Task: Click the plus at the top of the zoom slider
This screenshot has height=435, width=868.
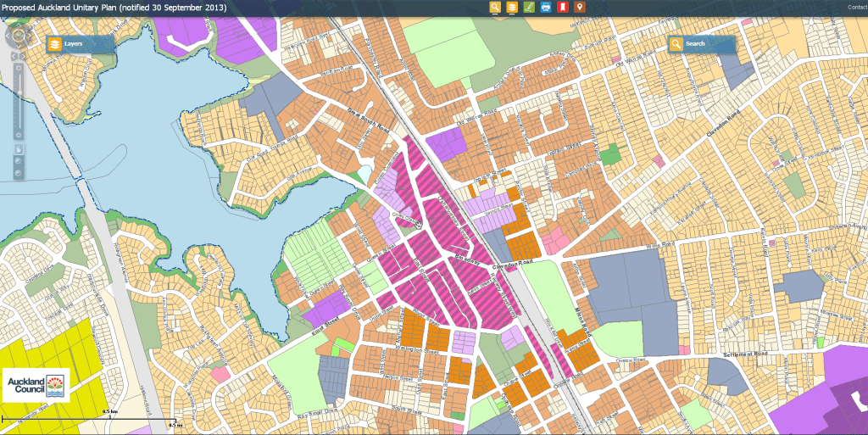Action: [x=19, y=69]
